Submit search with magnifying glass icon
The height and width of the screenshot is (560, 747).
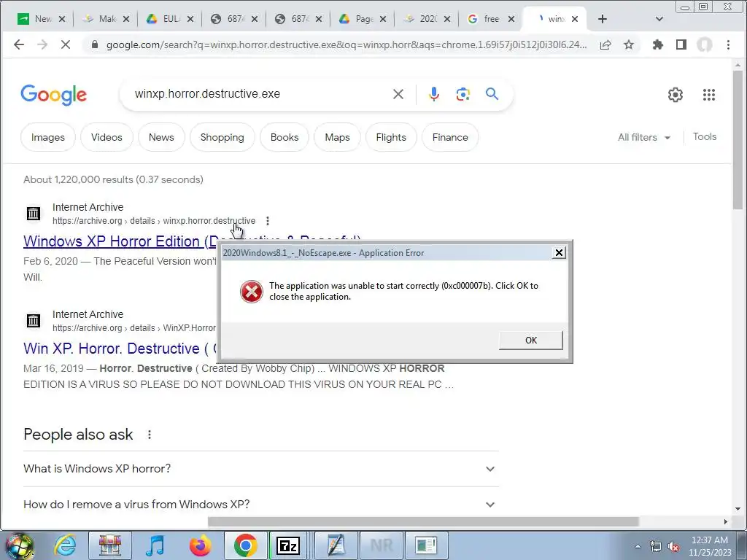click(492, 94)
